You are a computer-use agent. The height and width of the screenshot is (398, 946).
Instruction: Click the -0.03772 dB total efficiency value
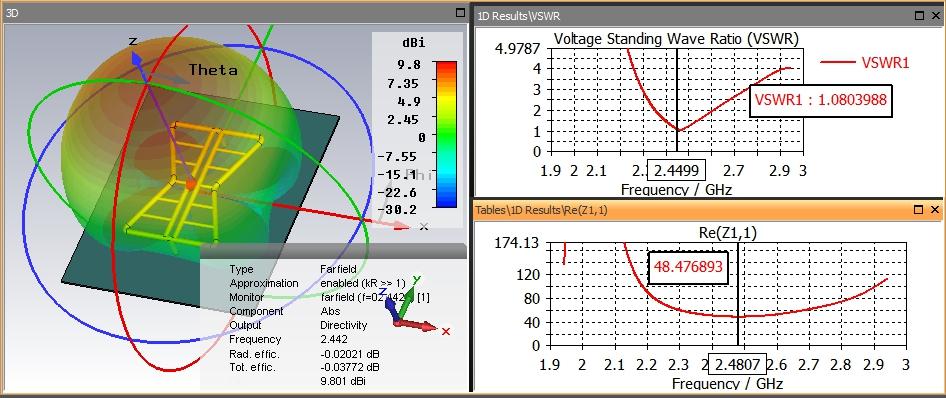click(349, 367)
